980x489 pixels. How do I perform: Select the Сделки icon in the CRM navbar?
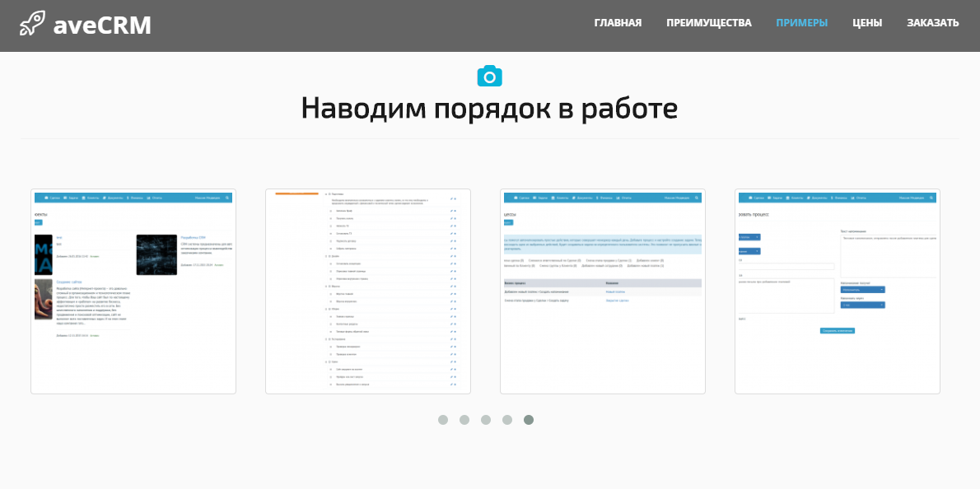48,198
